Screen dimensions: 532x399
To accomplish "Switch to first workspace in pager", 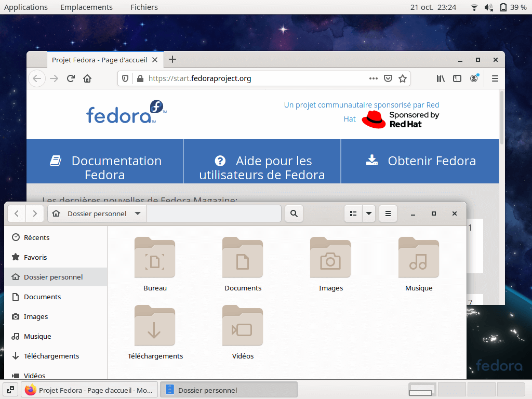I will [422, 390].
